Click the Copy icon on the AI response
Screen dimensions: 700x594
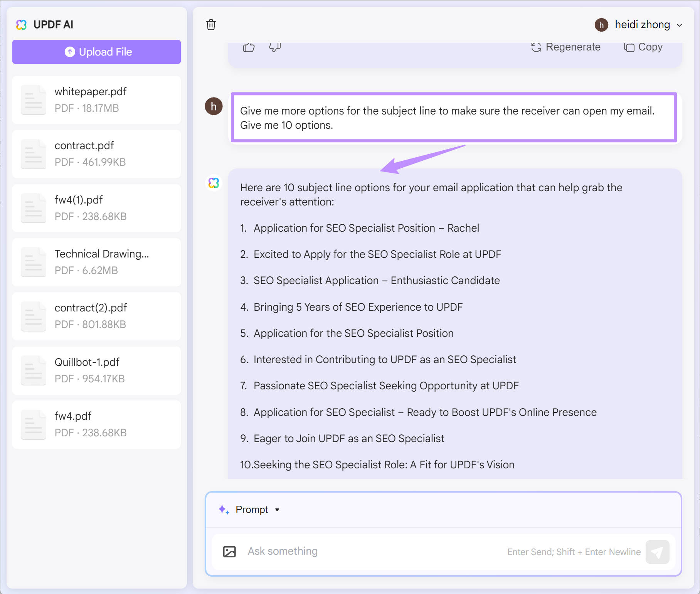629,47
